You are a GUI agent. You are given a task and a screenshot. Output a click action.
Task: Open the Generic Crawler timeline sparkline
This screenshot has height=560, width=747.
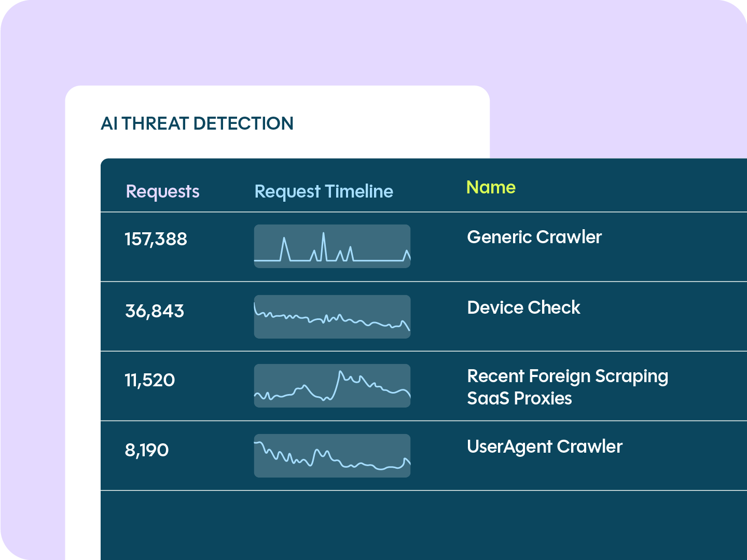click(x=332, y=246)
